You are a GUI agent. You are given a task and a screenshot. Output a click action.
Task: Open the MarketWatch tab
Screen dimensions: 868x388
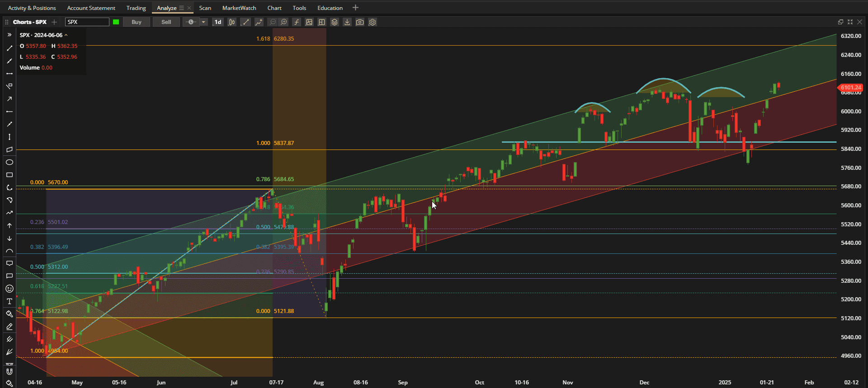pos(239,8)
